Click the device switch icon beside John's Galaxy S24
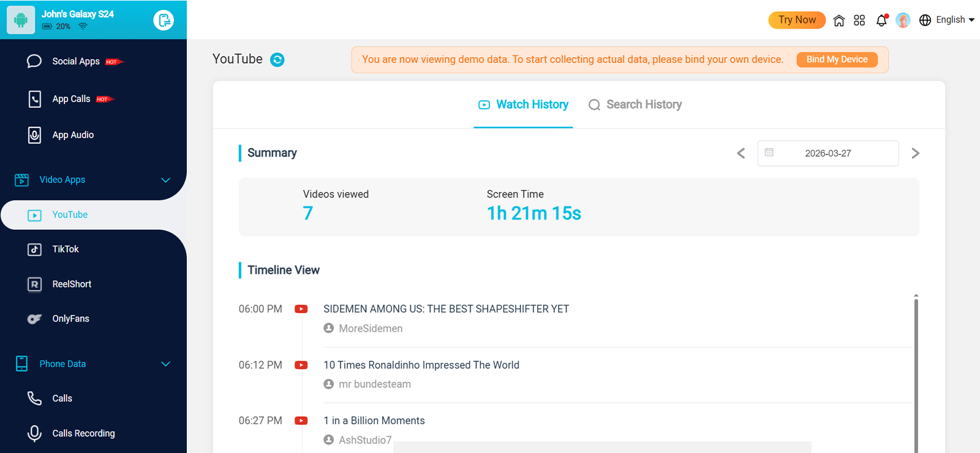 tap(164, 20)
